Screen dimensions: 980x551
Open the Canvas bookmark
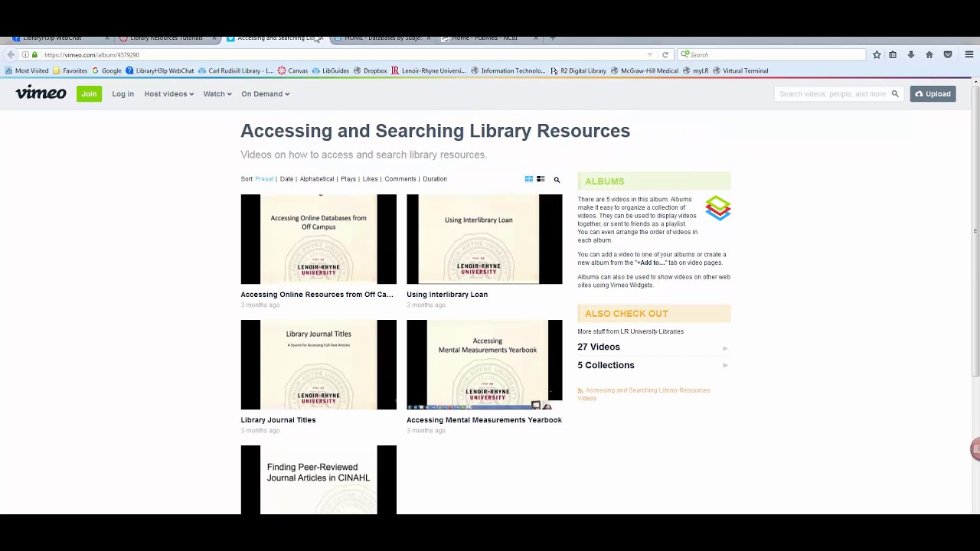pyautogui.click(x=292, y=71)
